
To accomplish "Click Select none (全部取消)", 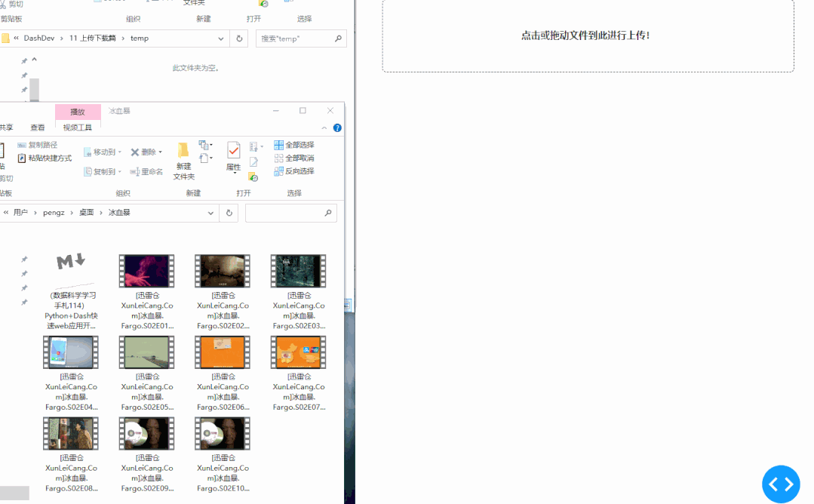I will pos(293,158).
